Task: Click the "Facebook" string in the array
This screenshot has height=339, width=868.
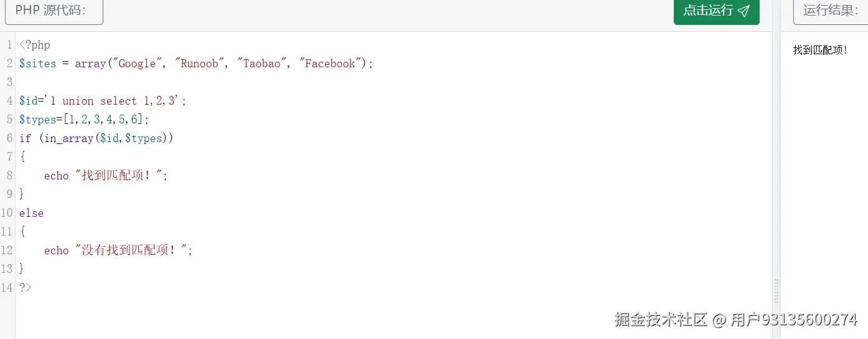Action: [x=330, y=64]
